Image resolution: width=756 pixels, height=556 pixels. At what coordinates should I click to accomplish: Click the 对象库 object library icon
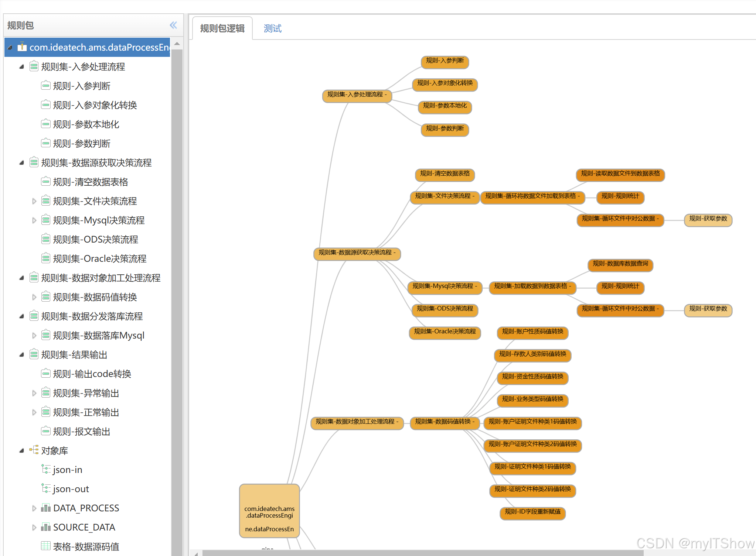point(34,450)
